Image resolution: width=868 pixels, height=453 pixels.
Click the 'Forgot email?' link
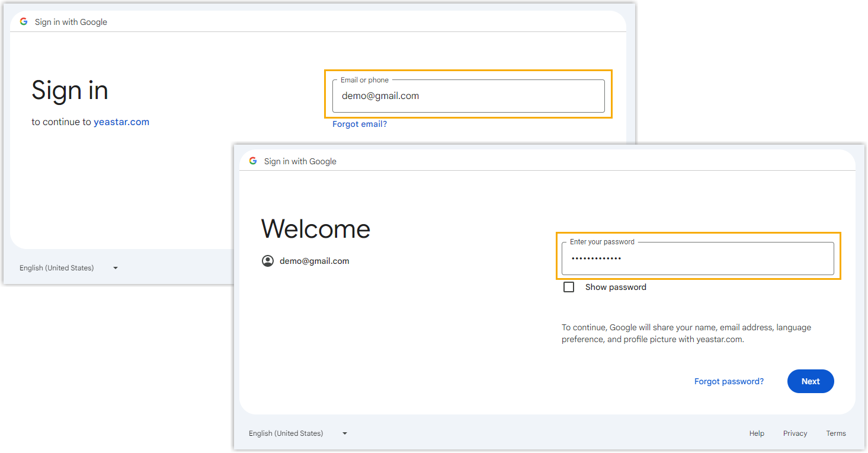(x=360, y=124)
